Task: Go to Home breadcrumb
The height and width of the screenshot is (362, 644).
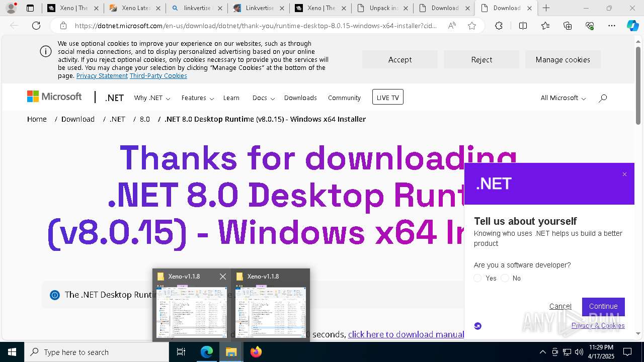Action: (37, 119)
